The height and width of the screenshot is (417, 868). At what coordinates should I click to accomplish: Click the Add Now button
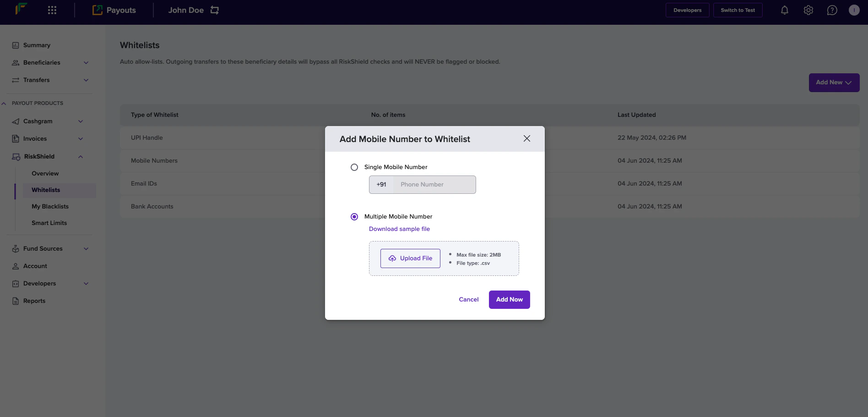(510, 300)
